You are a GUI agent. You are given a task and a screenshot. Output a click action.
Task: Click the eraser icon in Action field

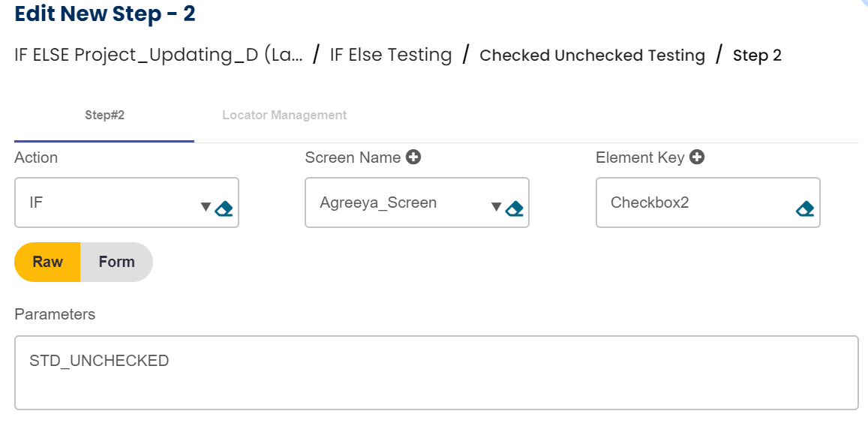[224, 208]
